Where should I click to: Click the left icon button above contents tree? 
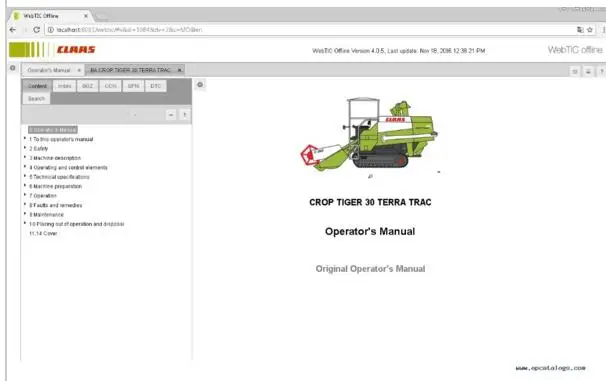click(171, 115)
